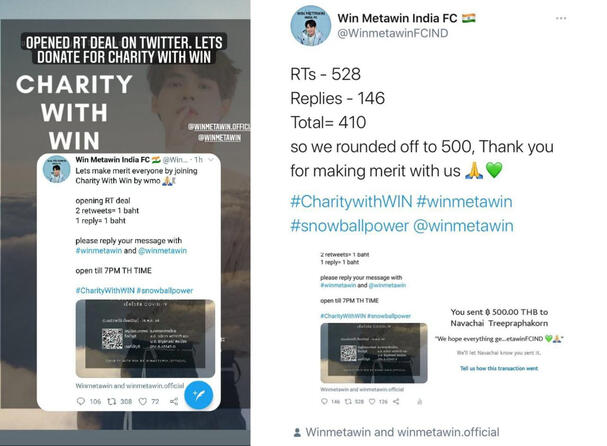Open the #CharitywithWIN hashtag link
Viewport: 607px width, 446px height.
351,202
